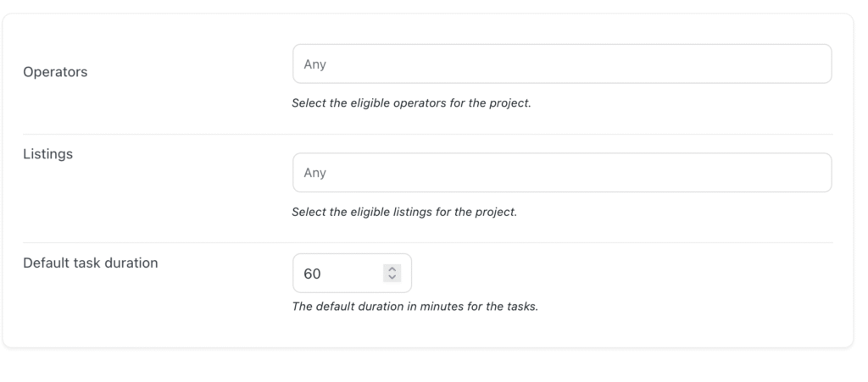Decrease task duration with down arrow

click(x=392, y=278)
